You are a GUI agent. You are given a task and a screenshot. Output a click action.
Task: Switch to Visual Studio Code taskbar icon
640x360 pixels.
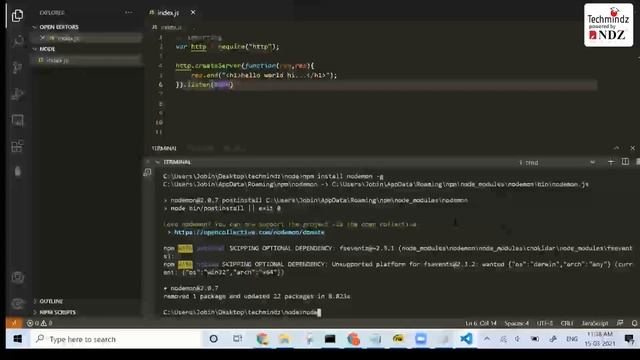tap(466, 339)
